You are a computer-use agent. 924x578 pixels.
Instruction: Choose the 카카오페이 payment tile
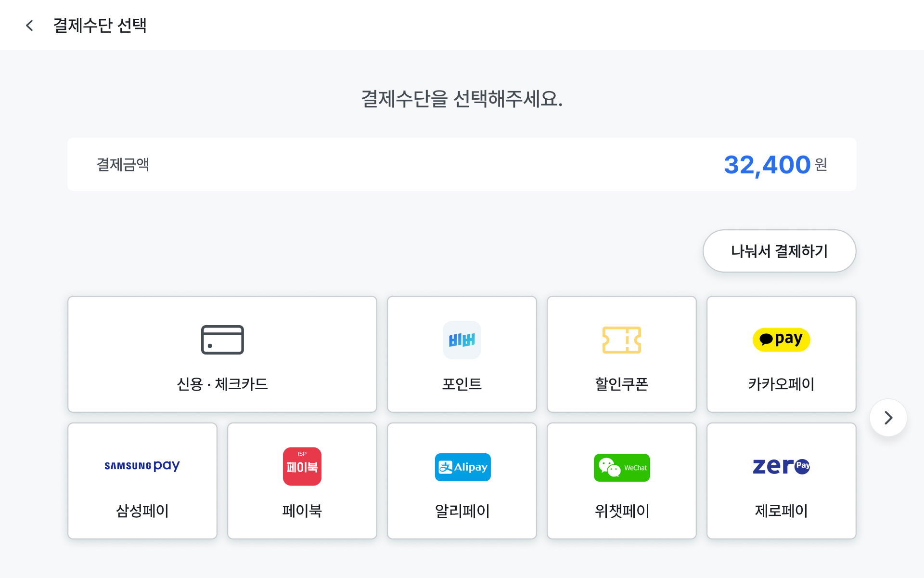781,355
